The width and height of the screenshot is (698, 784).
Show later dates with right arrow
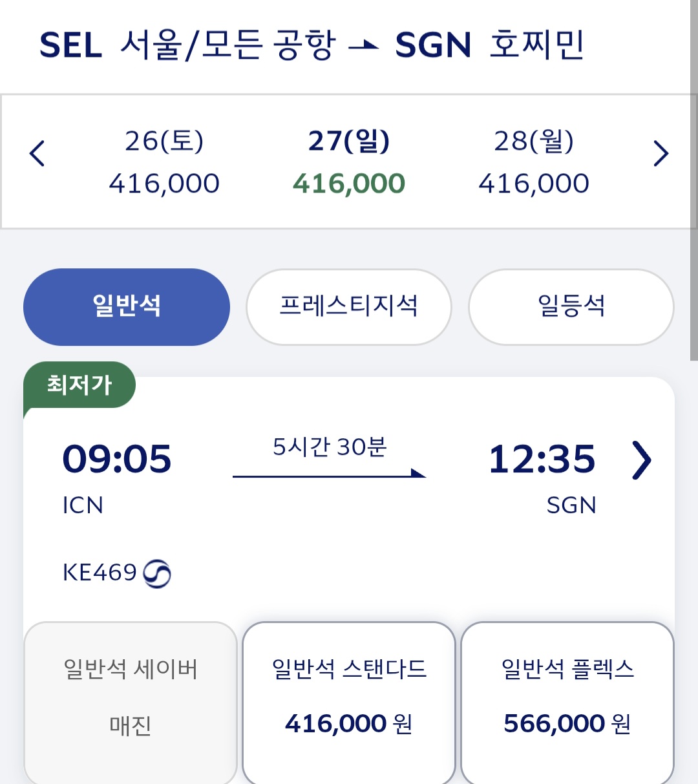661,154
